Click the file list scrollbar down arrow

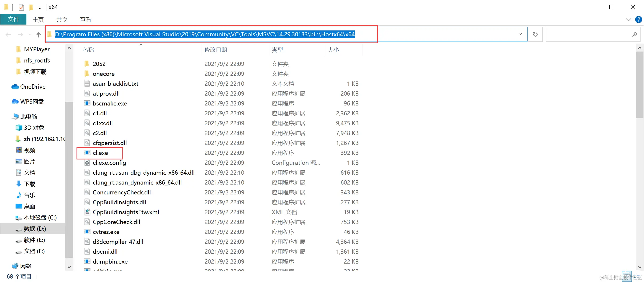point(640,267)
